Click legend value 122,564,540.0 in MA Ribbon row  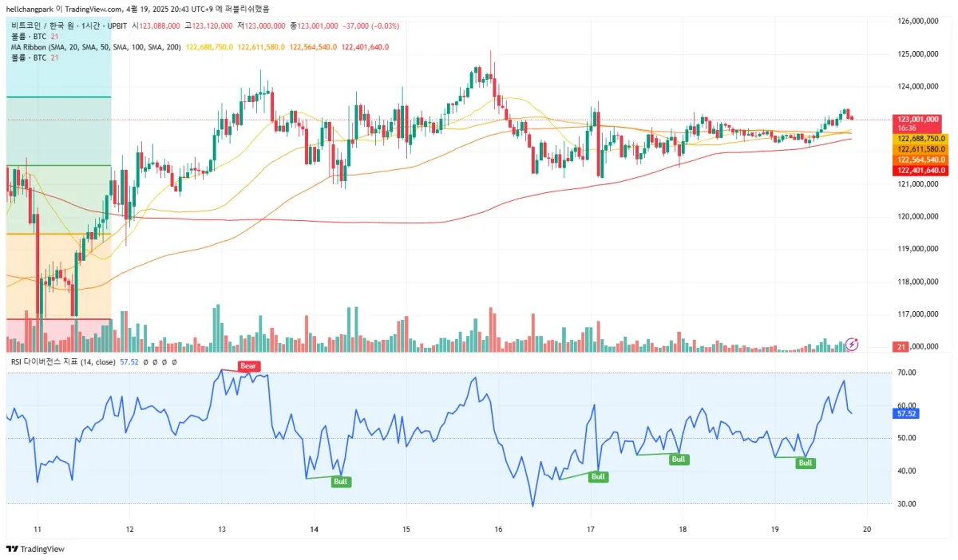click(313, 47)
